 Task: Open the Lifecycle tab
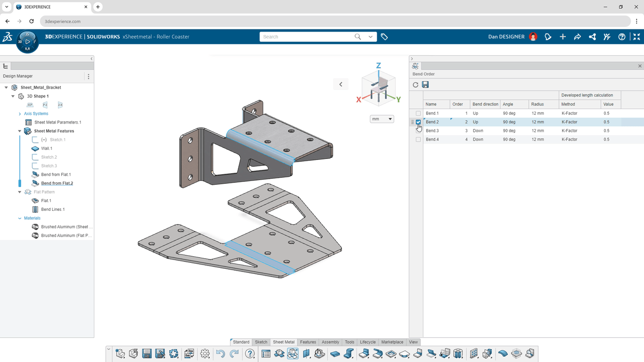point(368,342)
